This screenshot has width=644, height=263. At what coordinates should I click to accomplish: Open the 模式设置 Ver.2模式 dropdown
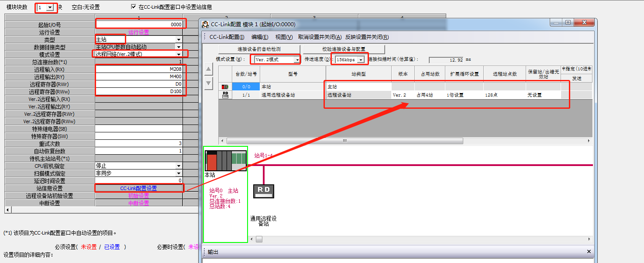tap(297, 60)
